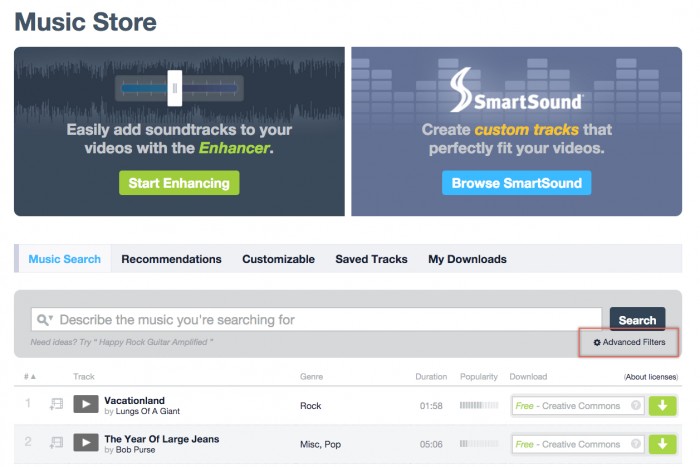The image size is (700, 467).
Task: Open license help icon for Vacationland
Action: (x=635, y=405)
